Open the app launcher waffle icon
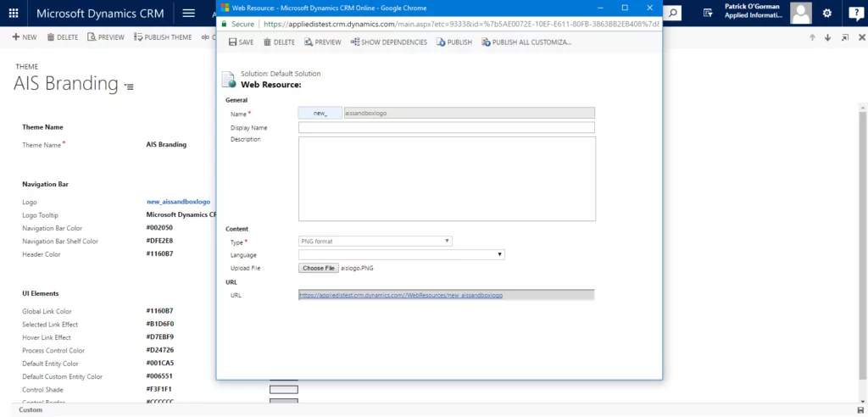Screen dimensions: 868x417 point(14,13)
